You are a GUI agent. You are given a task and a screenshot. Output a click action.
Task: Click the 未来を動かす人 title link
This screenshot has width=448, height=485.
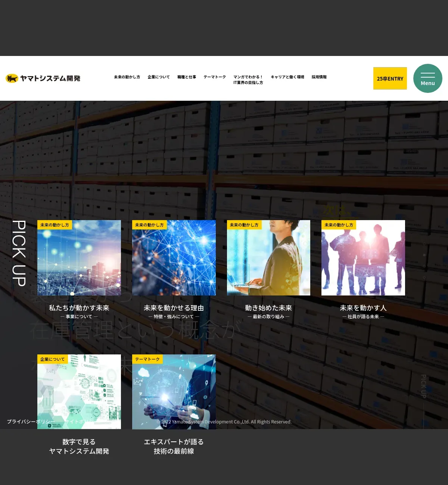pyautogui.click(x=363, y=308)
